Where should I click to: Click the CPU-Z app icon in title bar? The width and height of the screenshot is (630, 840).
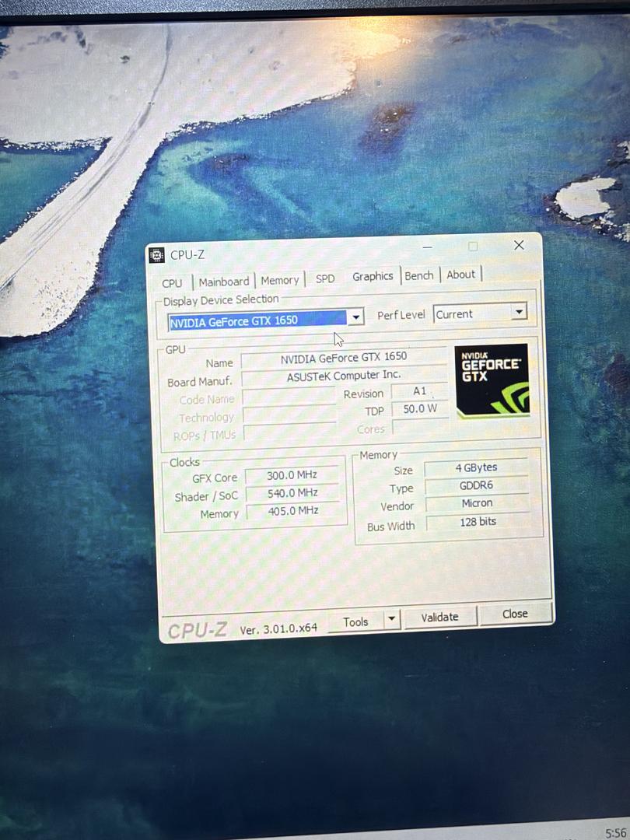pos(156,256)
